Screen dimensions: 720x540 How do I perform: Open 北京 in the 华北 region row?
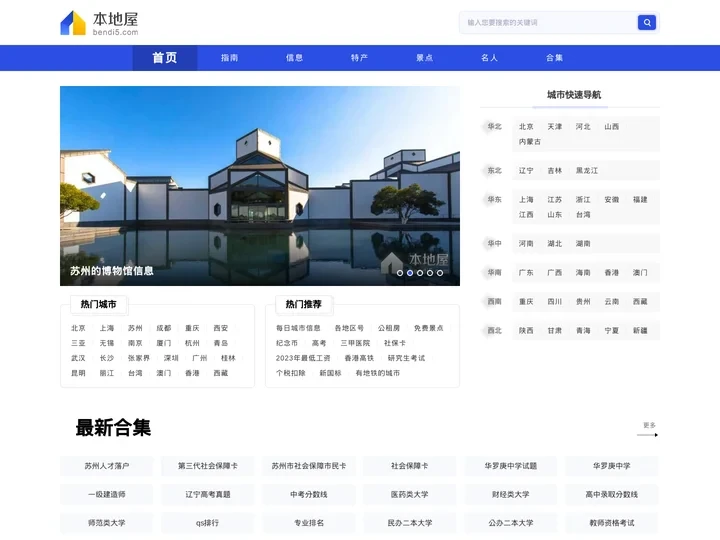coord(526,127)
